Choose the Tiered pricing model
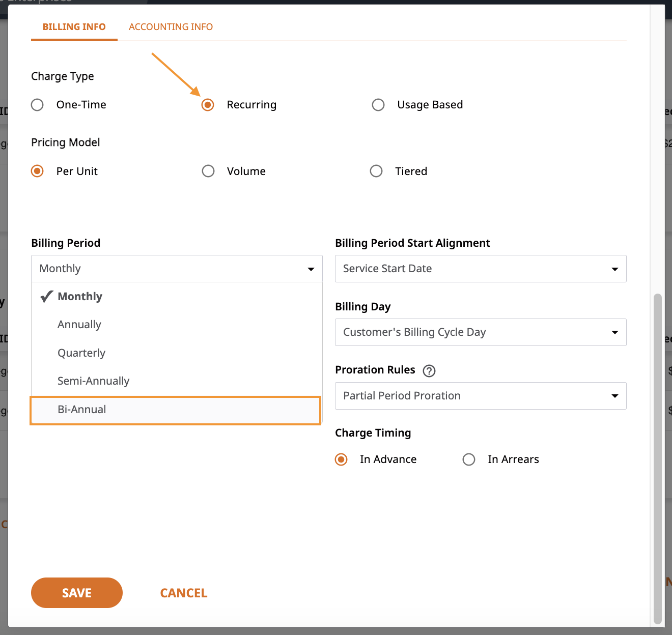The image size is (672, 635). coord(376,171)
